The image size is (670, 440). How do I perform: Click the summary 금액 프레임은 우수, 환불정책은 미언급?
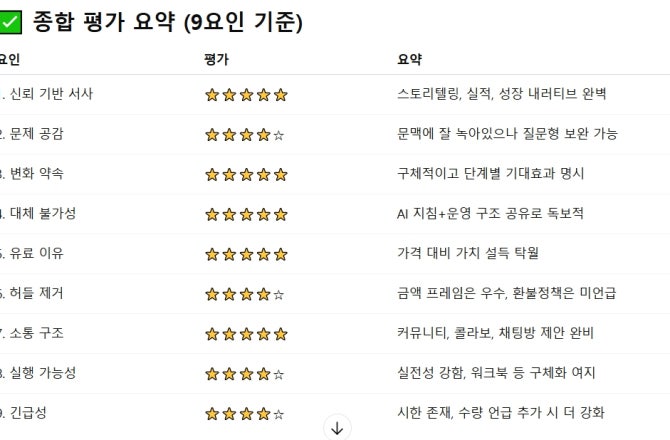point(506,293)
